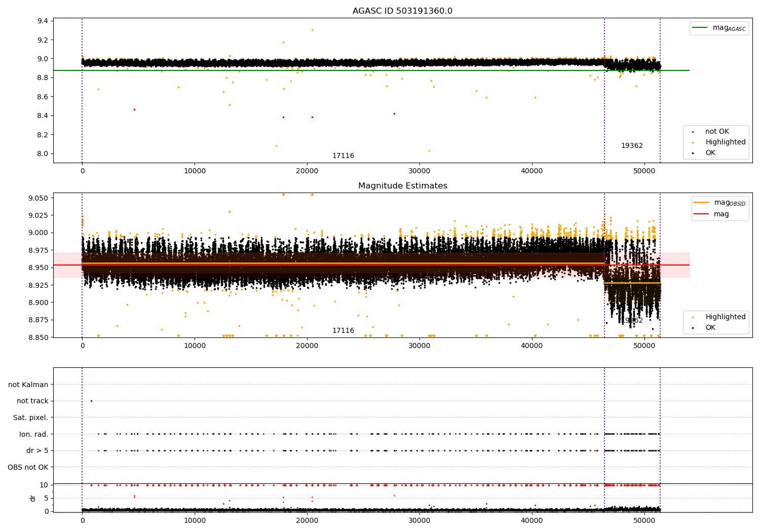Image resolution: width=760 pixels, height=532 pixels.
Task: Click 'OK' in the Magnitude Estimates legend
Action: (710, 328)
